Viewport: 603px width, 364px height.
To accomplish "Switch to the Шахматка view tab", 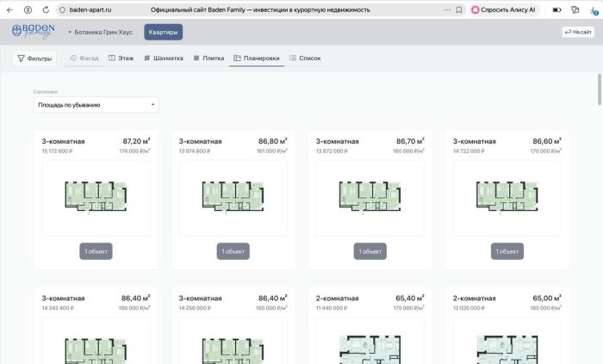I will pyautogui.click(x=163, y=59).
